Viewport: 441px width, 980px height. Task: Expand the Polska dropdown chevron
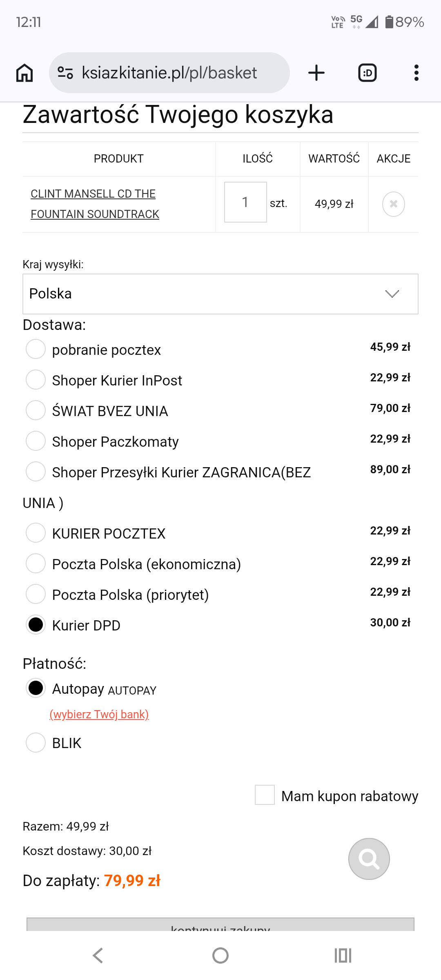click(x=392, y=294)
